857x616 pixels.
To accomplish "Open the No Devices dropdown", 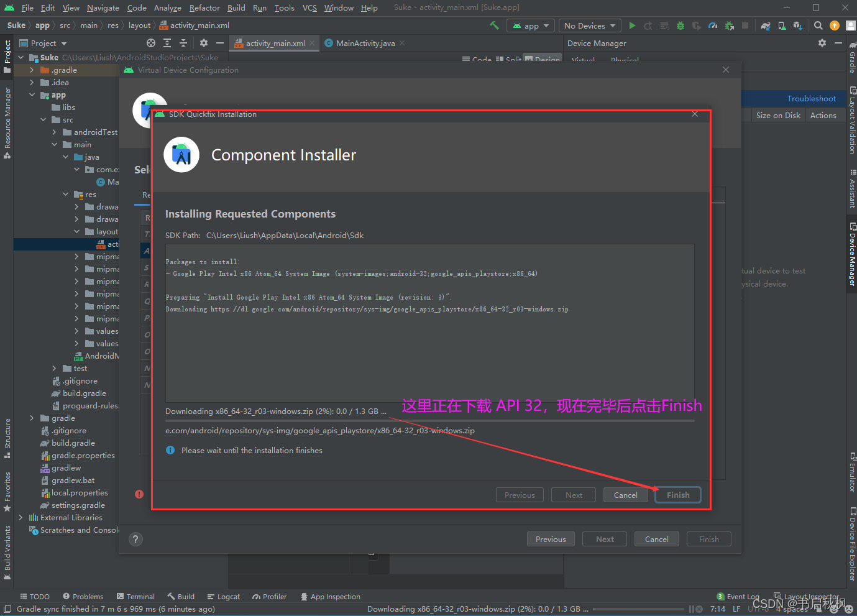I will coord(590,25).
